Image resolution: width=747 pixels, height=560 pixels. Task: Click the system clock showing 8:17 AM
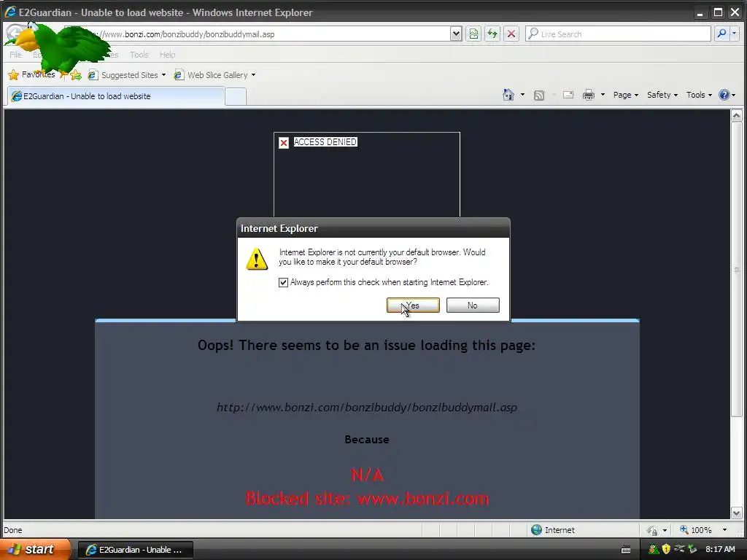coord(720,549)
